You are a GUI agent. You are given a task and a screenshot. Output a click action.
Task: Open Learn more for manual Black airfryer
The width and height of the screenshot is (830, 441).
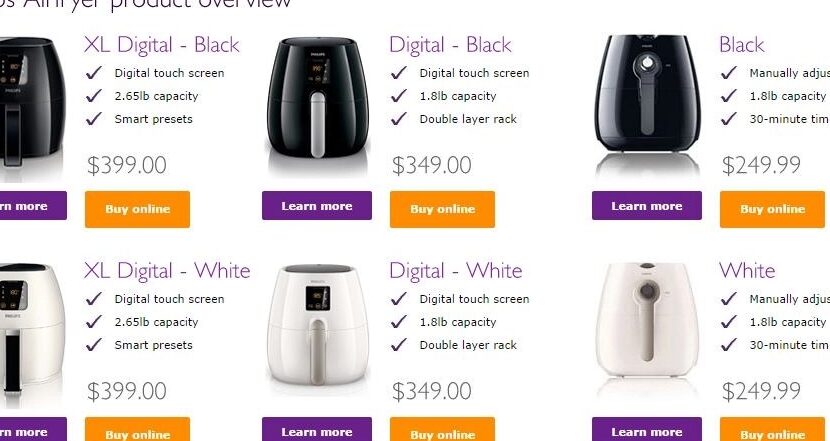[647, 205]
